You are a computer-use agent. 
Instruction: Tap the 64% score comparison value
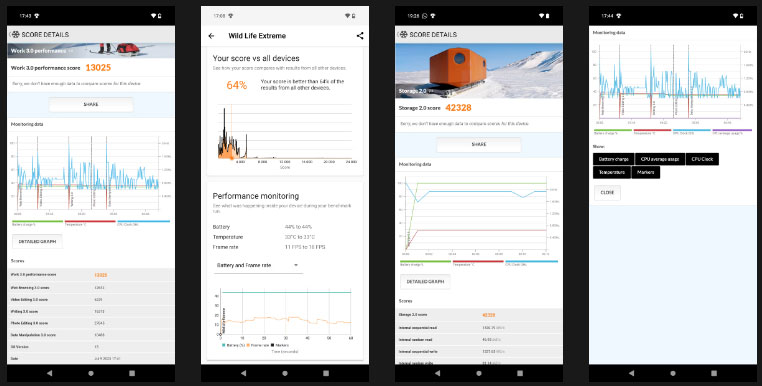coord(237,85)
